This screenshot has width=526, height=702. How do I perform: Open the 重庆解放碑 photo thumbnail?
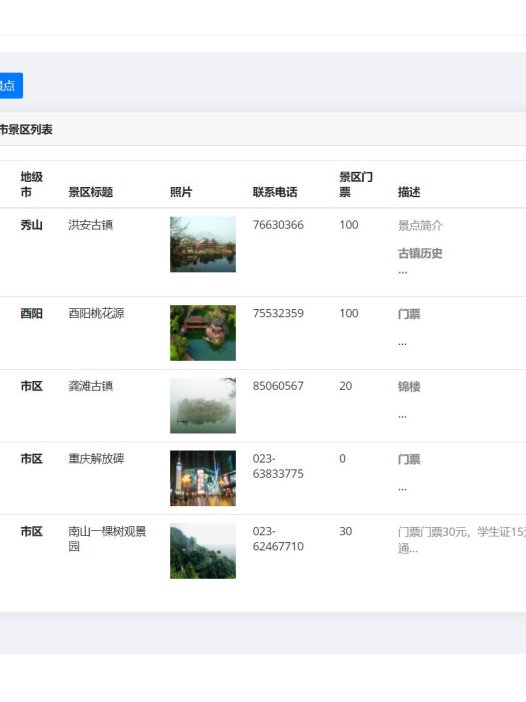(203, 478)
